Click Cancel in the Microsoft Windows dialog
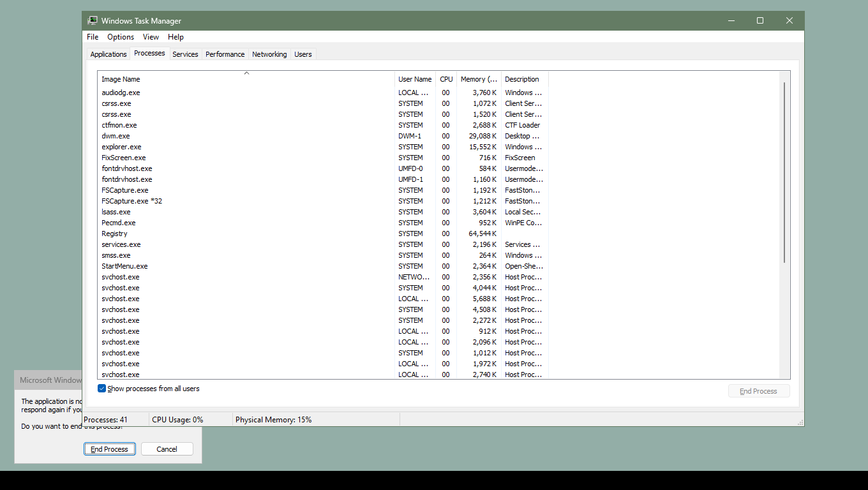This screenshot has width=868, height=490. [x=167, y=449]
